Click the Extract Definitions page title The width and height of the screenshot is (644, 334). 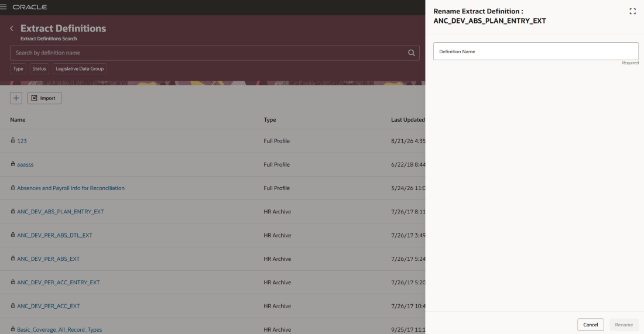coord(63,28)
